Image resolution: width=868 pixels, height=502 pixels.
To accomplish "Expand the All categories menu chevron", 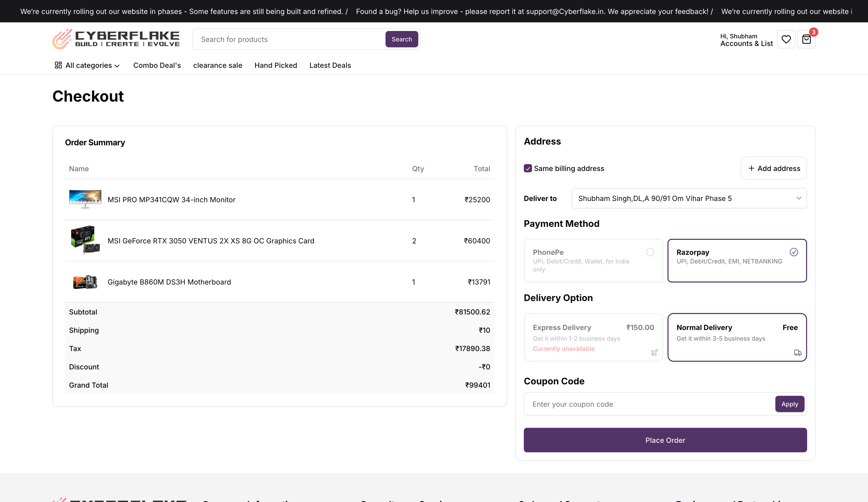I will point(117,66).
